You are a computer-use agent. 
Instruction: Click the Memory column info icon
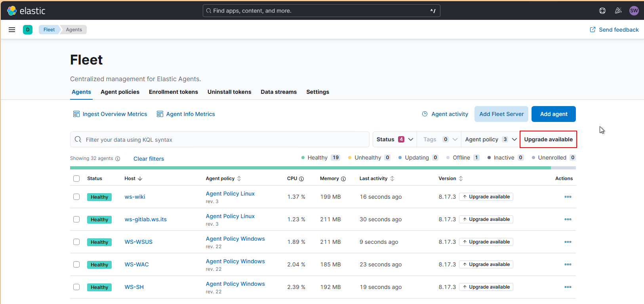[343, 179]
